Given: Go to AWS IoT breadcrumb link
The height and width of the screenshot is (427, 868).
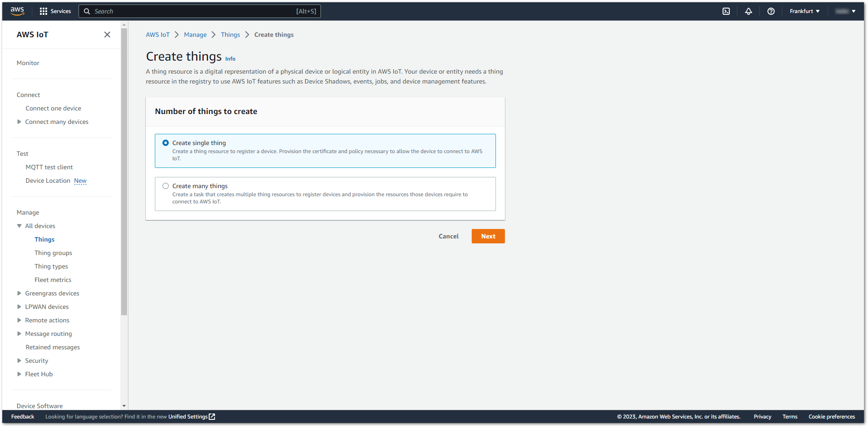Looking at the screenshot, I should tap(158, 35).
